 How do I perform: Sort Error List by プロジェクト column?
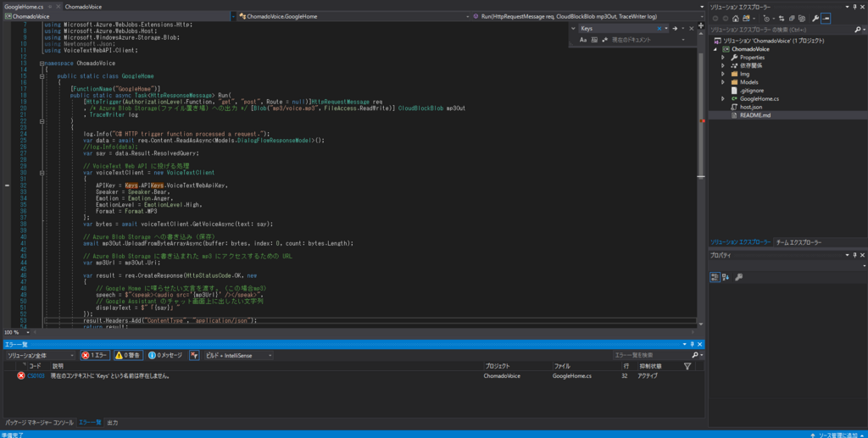[x=497, y=366]
